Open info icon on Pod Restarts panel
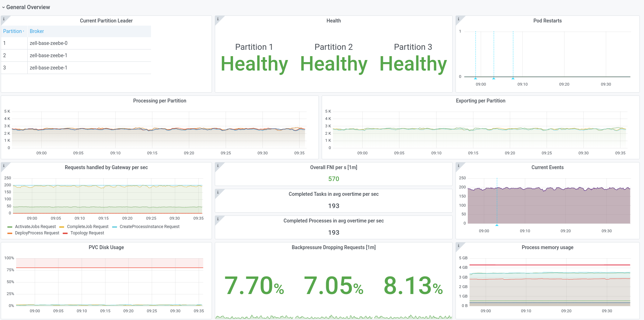Screen dimensions: 644x320 point(458,19)
